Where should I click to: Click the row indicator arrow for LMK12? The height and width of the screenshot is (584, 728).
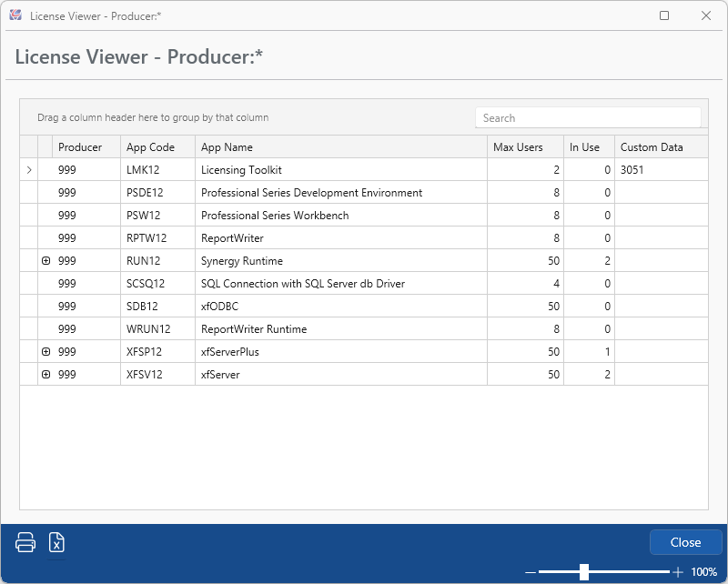coord(29,170)
